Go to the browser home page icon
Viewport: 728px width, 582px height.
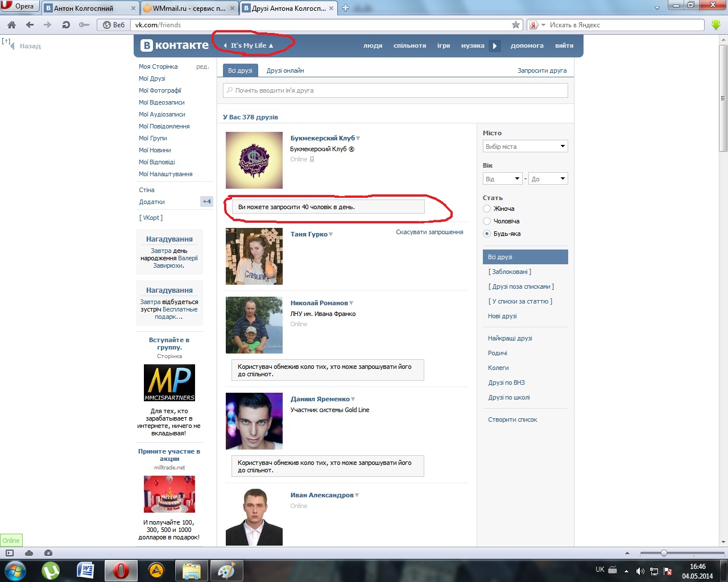point(12,25)
